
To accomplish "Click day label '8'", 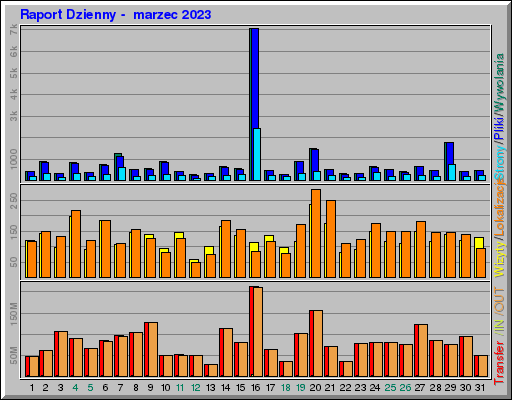I will click(x=136, y=388).
